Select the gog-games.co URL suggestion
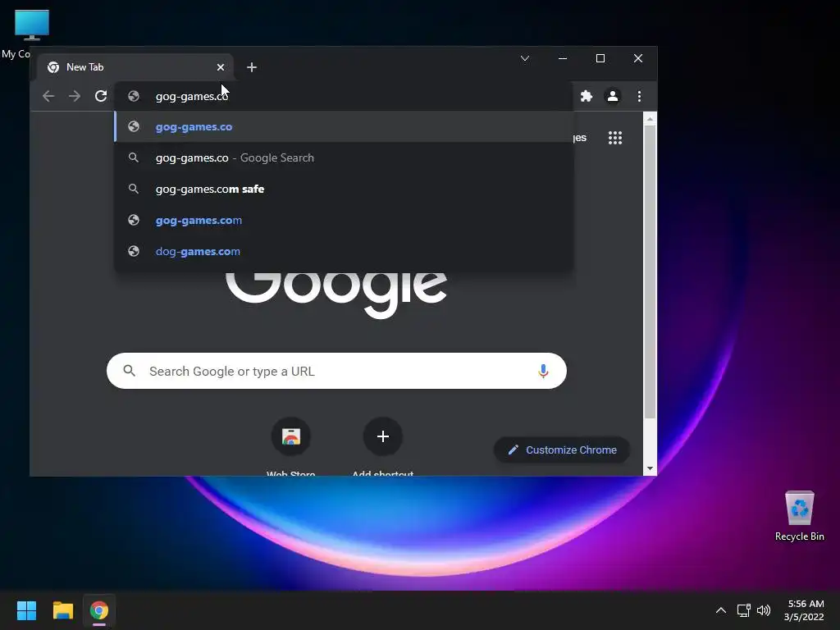Viewport: 840px width, 630px height. pos(344,127)
